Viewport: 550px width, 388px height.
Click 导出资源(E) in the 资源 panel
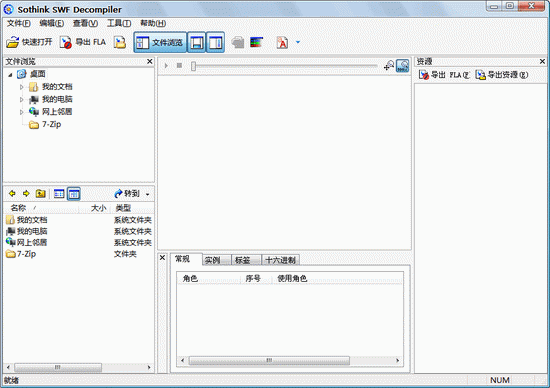(x=502, y=75)
